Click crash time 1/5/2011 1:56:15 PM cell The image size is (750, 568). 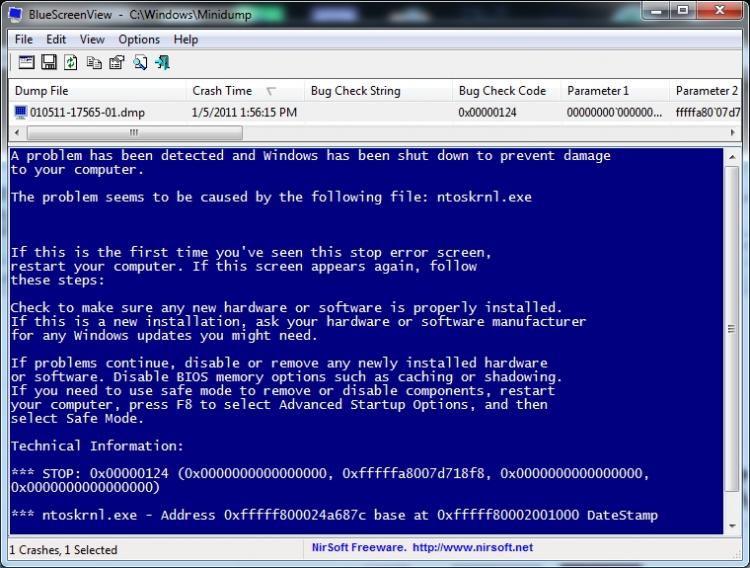(244, 113)
